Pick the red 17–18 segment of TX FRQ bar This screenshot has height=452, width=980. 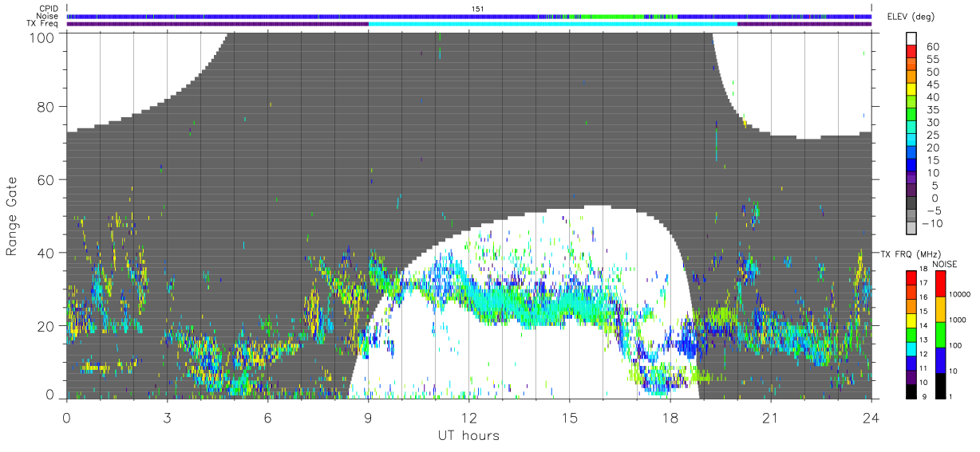pos(912,278)
